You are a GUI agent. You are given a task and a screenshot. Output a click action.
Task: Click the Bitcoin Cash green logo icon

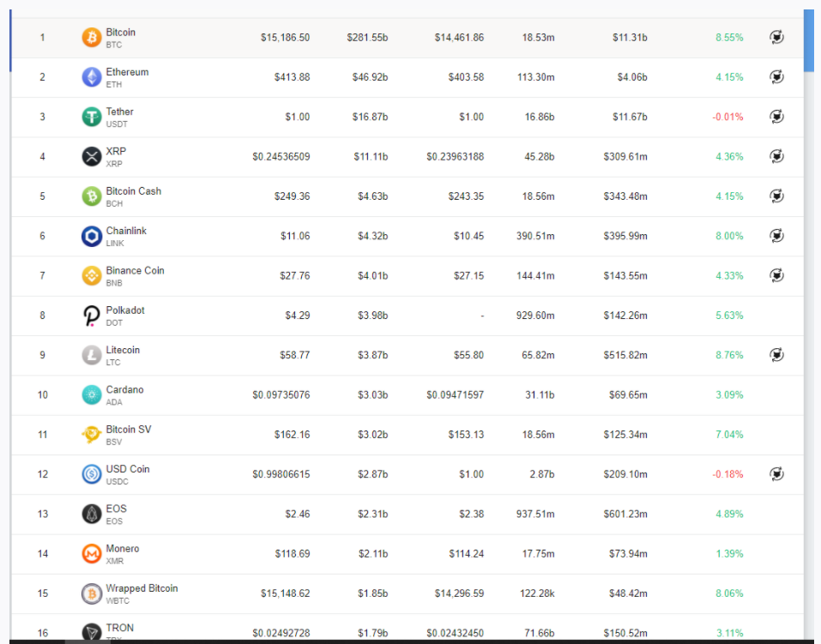pyautogui.click(x=92, y=196)
